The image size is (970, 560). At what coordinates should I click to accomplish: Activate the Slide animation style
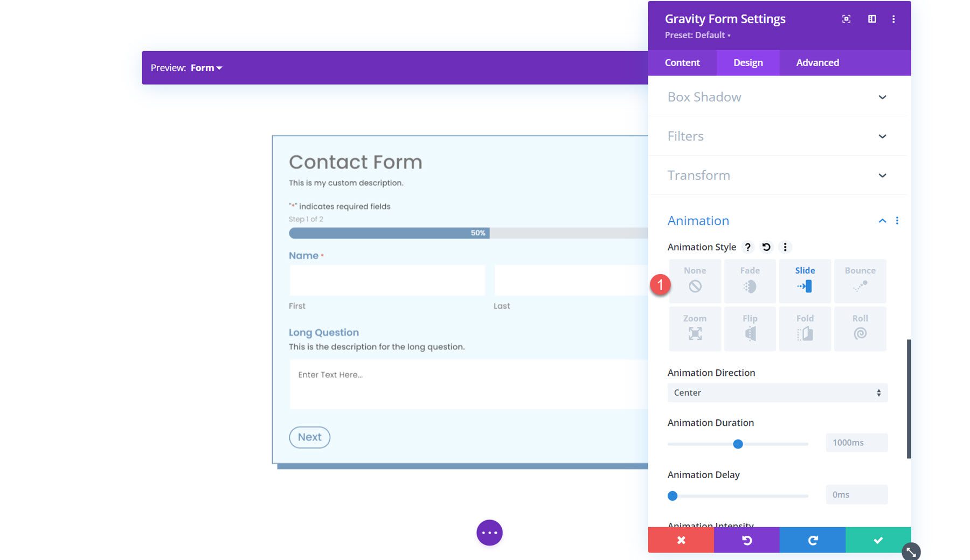coord(805,281)
